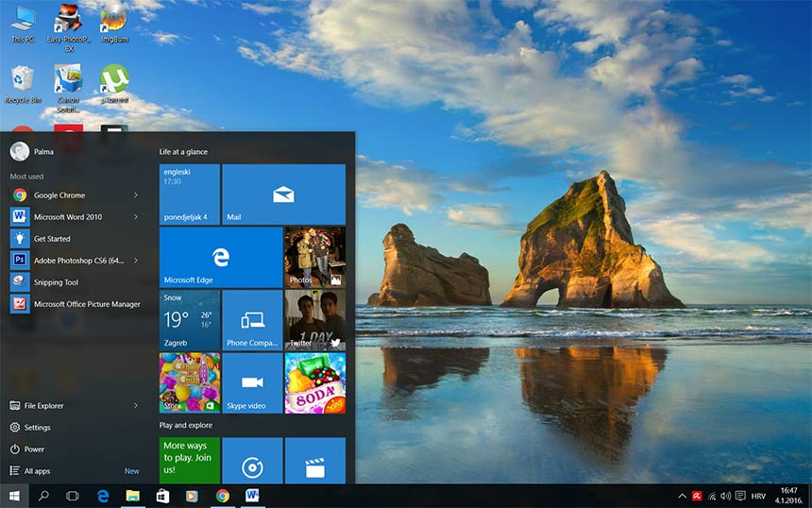The width and height of the screenshot is (812, 508).
Task: Click the Task View taskbar icon
Action: pyautogui.click(x=73, y=496)
